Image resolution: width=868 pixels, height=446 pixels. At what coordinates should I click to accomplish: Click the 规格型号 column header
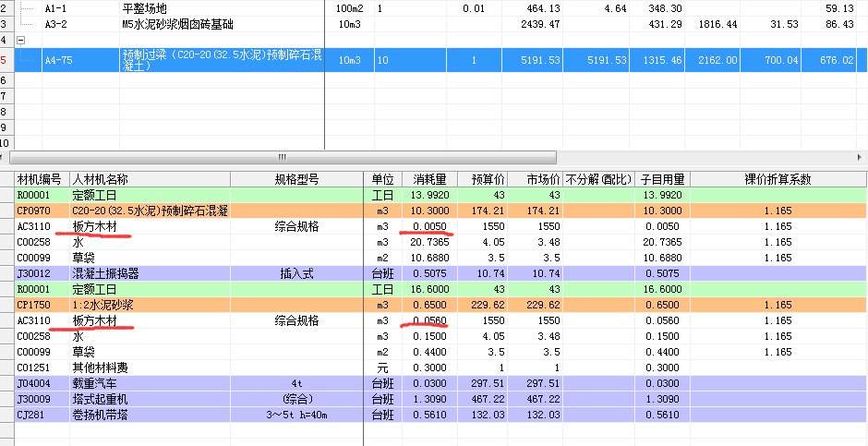(x=296, y=179)
